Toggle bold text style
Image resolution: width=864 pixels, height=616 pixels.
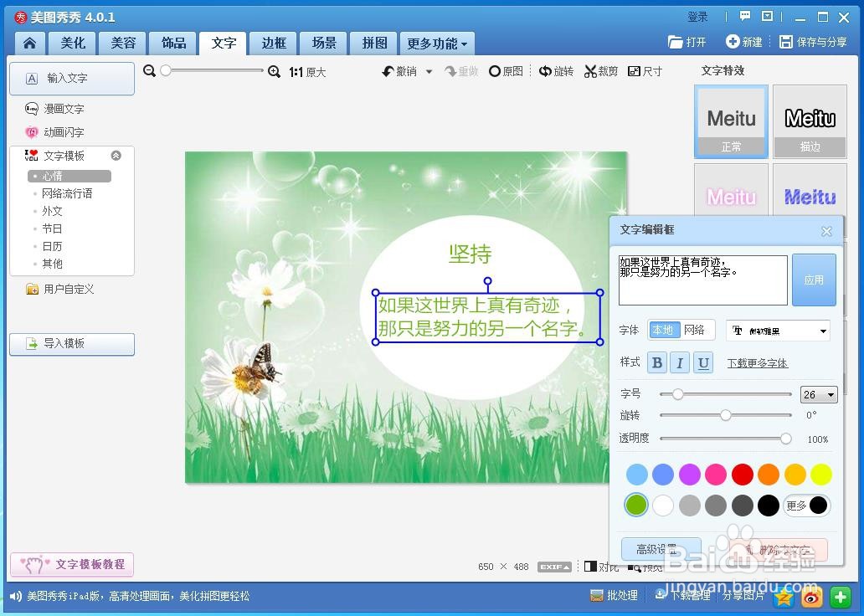click(x=657, y=362)
